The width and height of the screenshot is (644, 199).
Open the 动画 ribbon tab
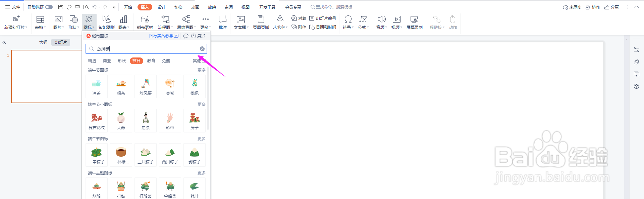pyautogui.click(x=195, y=7)
